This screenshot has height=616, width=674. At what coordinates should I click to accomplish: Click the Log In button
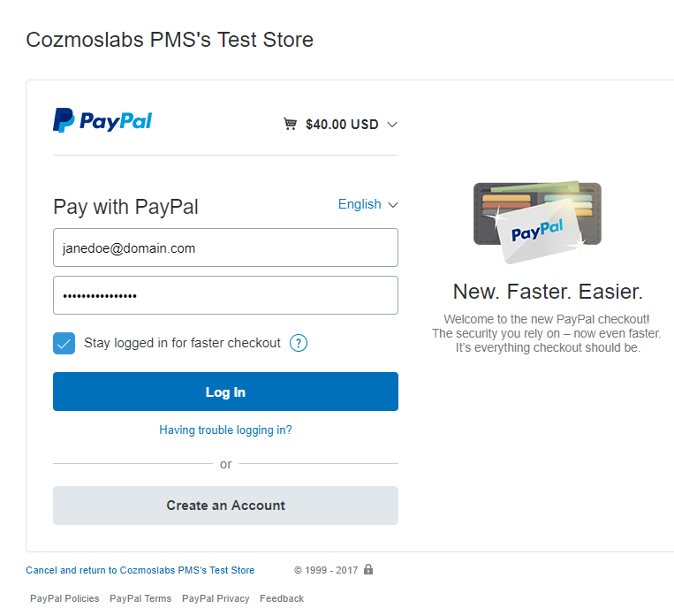pos(225,392)
